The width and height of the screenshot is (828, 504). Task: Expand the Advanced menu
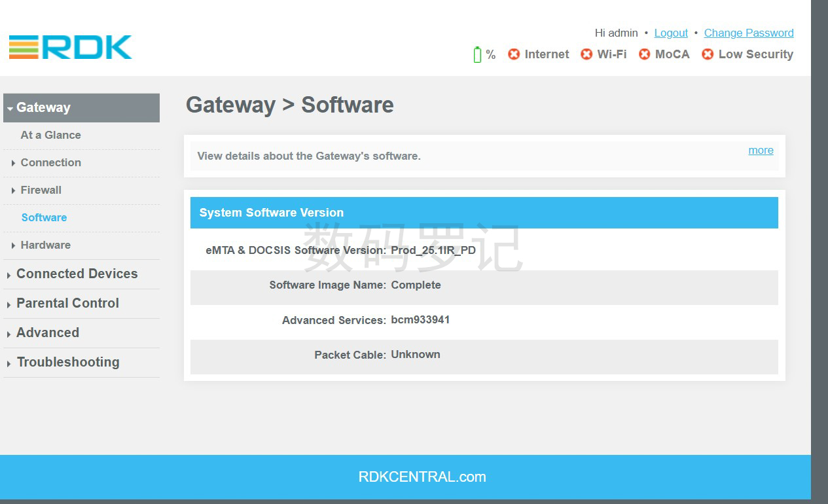tap(47, 333)
